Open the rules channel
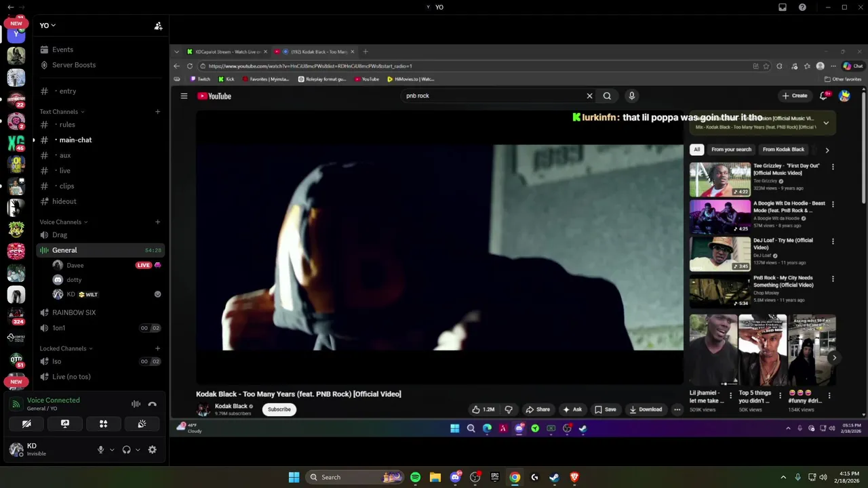 [65, 125]
